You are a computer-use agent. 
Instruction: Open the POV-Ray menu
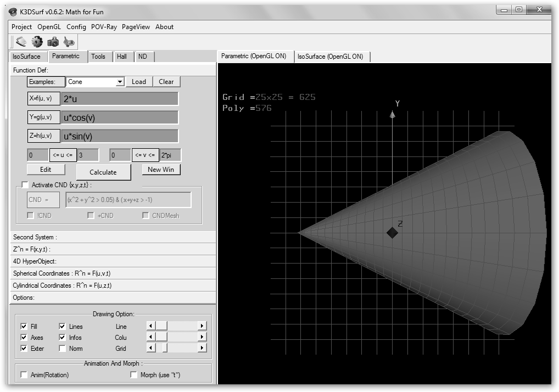[x=104, y=27]
